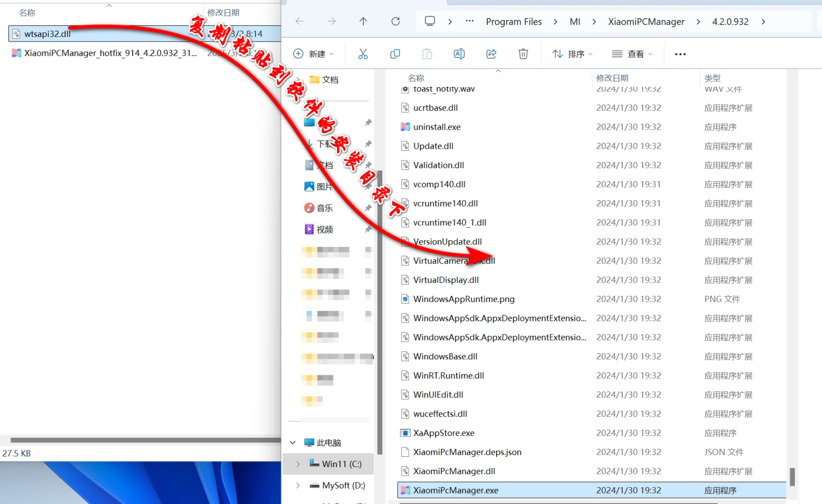Sort by 修改日期 column in right window

612,78
